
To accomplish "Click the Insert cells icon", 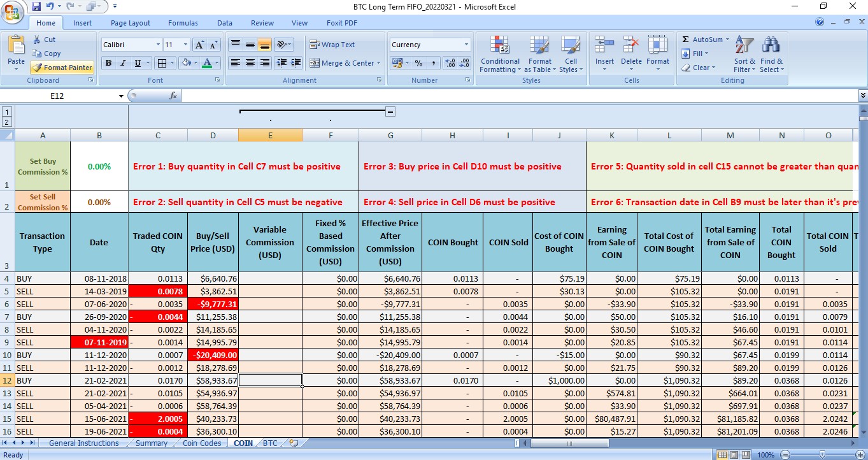I will click(x=604, y=45).
